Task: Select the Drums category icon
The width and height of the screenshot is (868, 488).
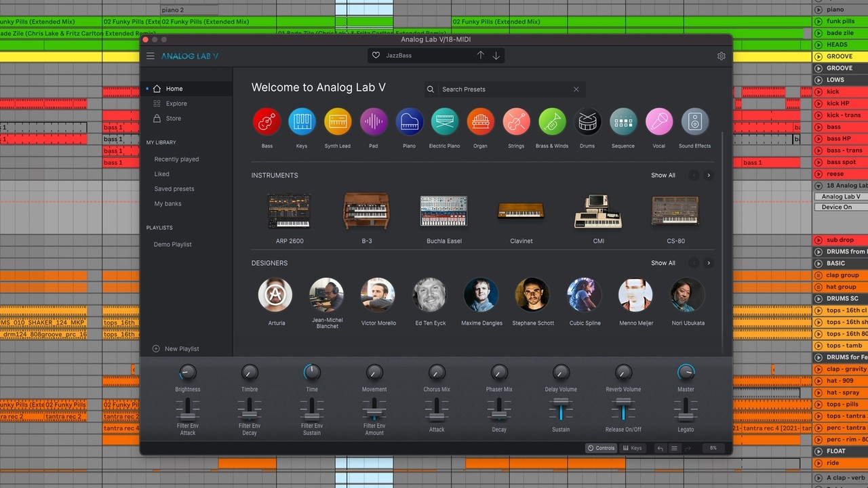Action: pyautogui.click(x=587, y=122)
